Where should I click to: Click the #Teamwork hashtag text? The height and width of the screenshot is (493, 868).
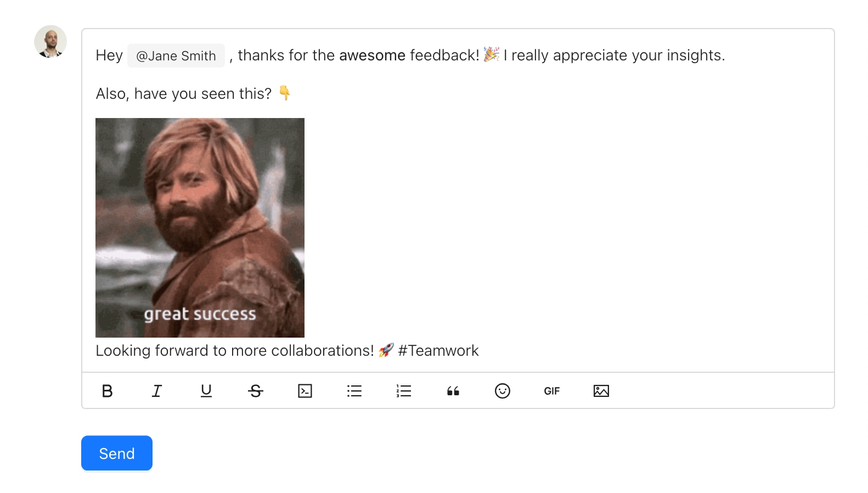[x=438, y=350]
